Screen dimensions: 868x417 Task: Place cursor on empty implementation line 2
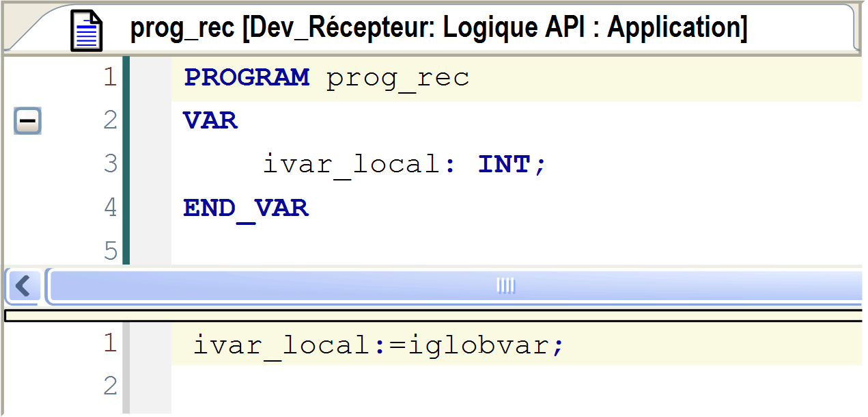click(478, 388)
